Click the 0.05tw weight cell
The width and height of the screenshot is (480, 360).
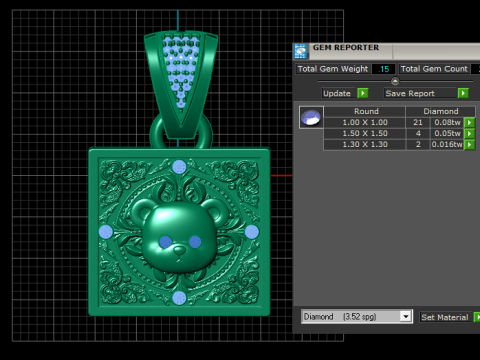447,133
